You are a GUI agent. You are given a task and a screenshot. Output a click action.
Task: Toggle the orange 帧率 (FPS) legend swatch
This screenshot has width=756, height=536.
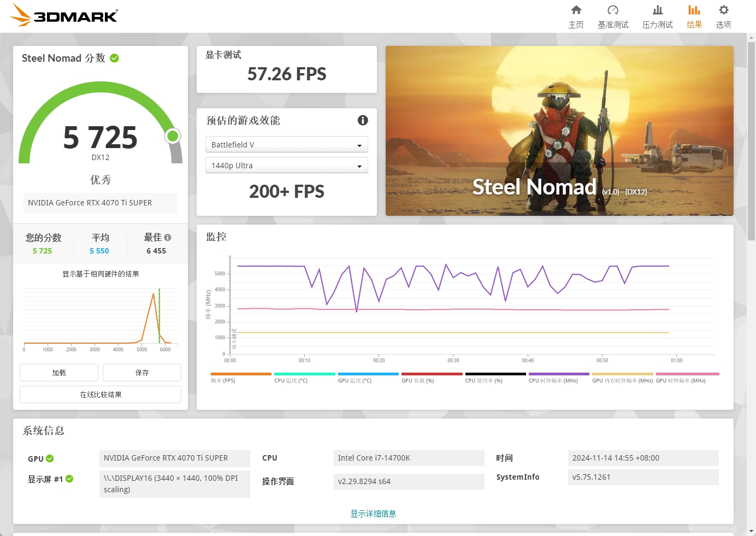[241, 374]
